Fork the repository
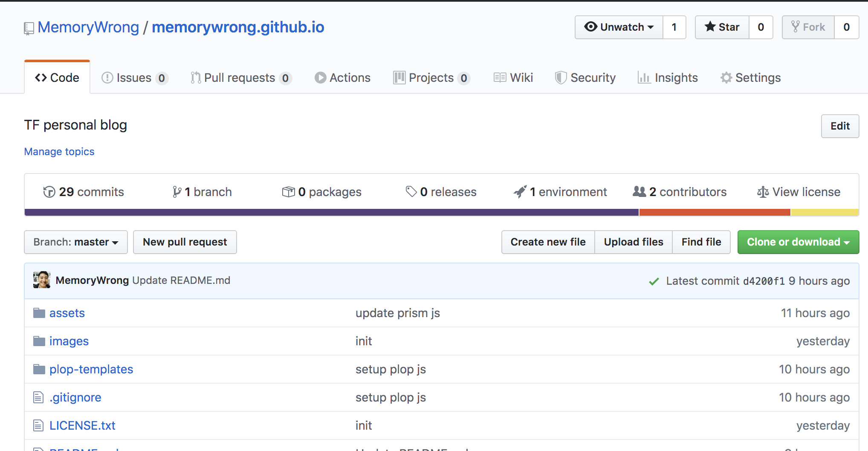 [808, 27]
